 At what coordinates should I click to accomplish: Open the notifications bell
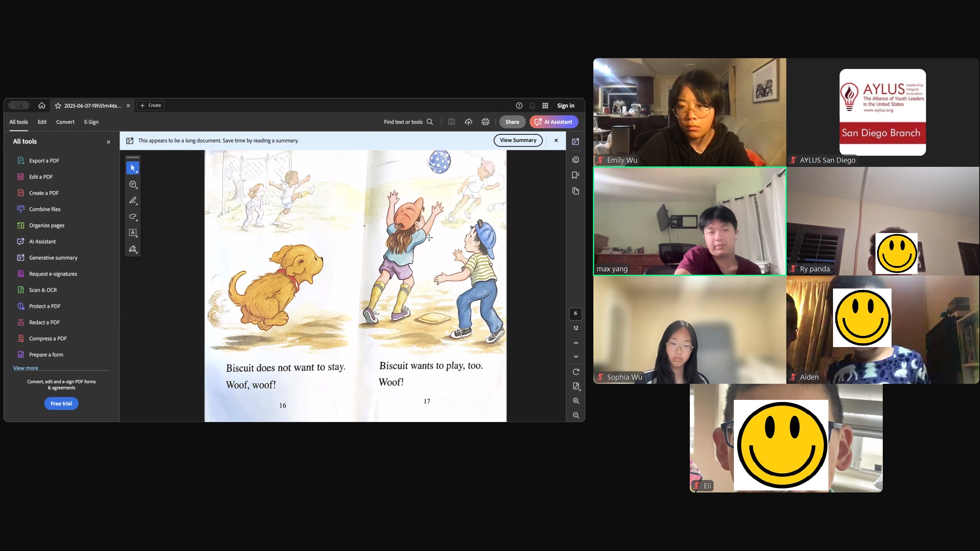[x=532, y=106]
